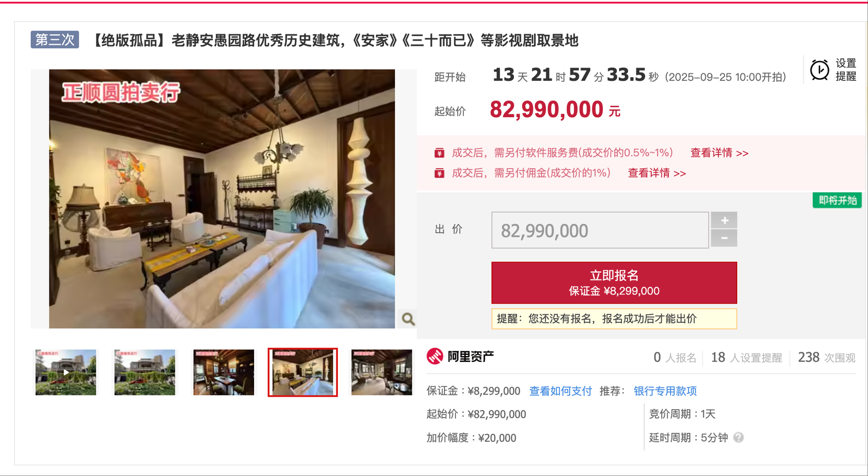Click the help question mark beside 延时周期
Screen dimensions: 868x476
click(x=739, y=438)
